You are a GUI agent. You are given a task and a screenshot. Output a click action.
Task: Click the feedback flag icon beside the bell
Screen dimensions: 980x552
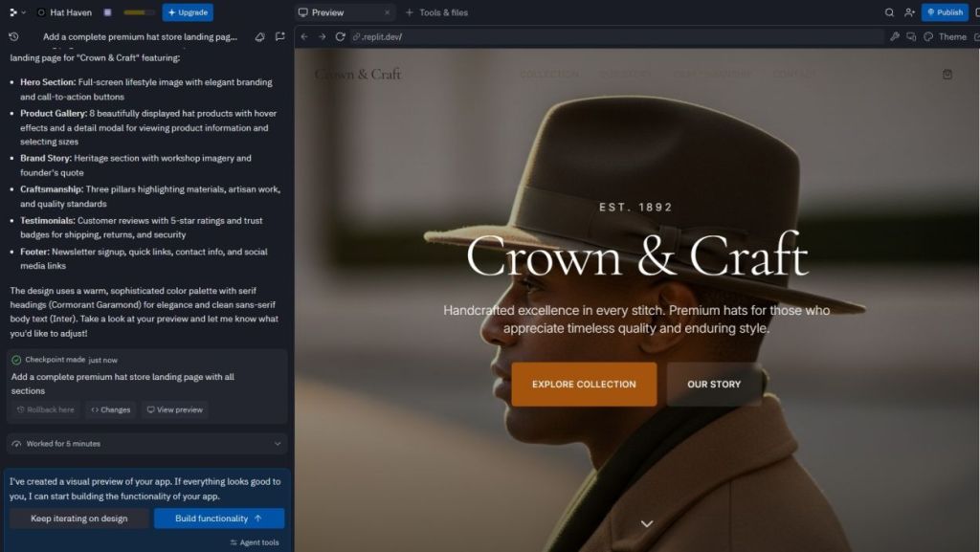pos(278,35)
